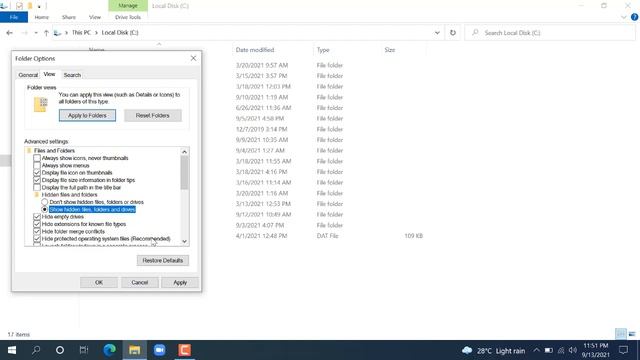Select Show hidden files, folders and drives

tap(44, 209)
